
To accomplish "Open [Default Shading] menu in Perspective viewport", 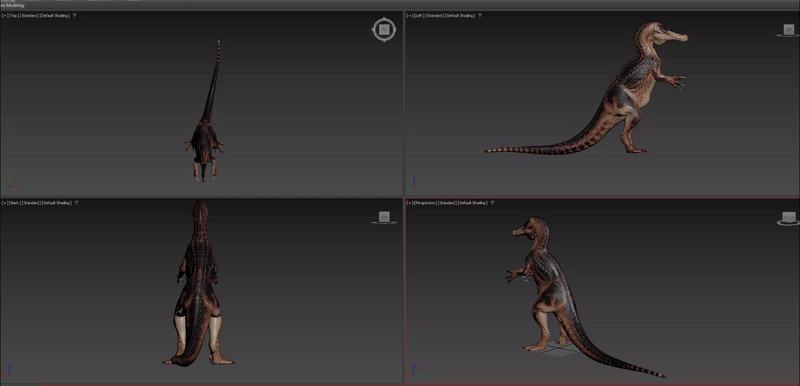I will click(x=472, y=203).
